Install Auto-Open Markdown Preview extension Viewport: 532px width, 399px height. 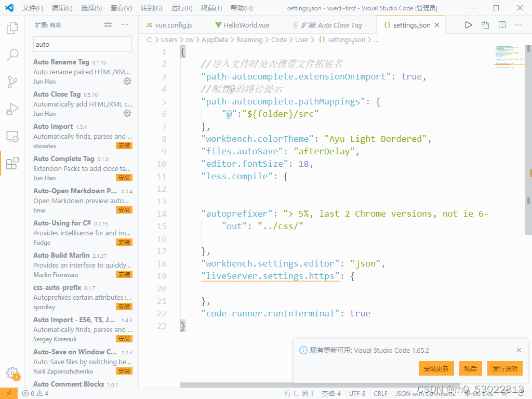(x=124, y=210)
